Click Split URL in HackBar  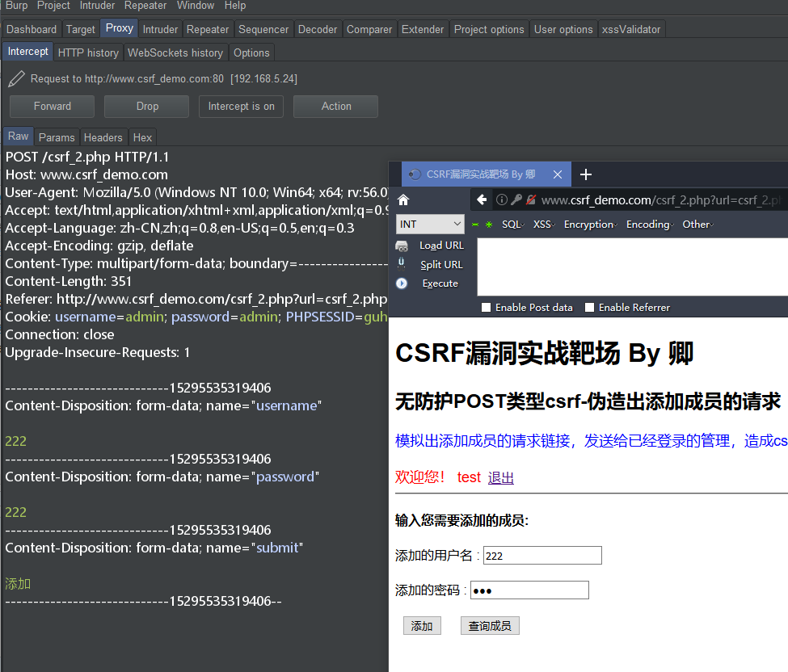[442, 265]
